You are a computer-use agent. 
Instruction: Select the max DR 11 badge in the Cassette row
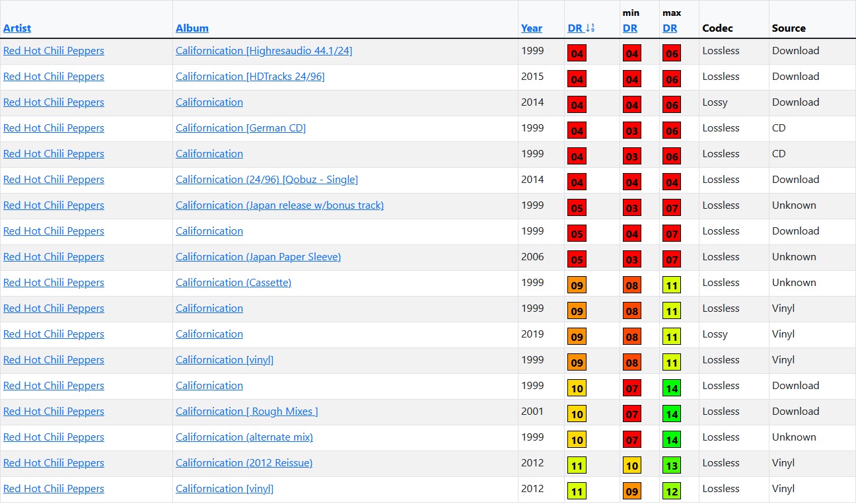(x=672, y=285)
